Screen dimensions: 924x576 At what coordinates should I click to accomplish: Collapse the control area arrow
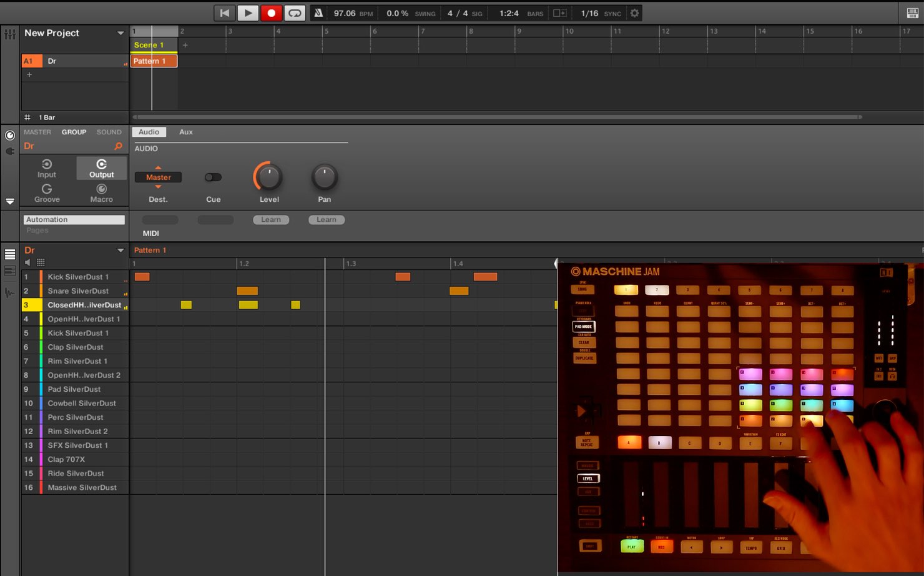(x=10, y=201)
